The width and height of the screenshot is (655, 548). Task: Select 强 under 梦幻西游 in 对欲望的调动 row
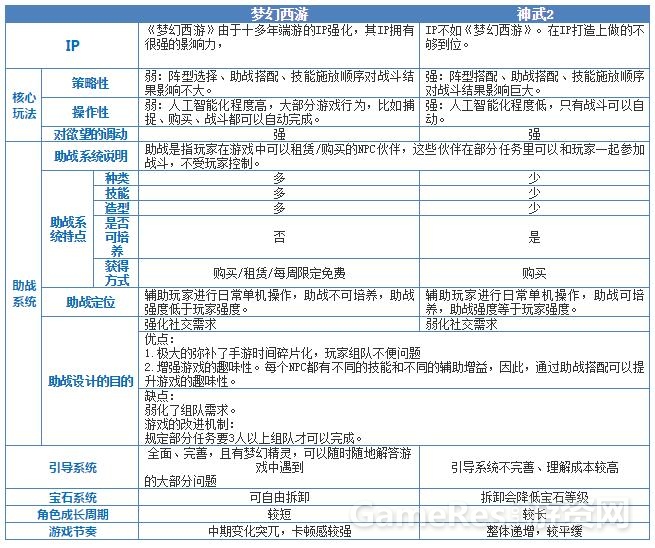coord(279,134)
